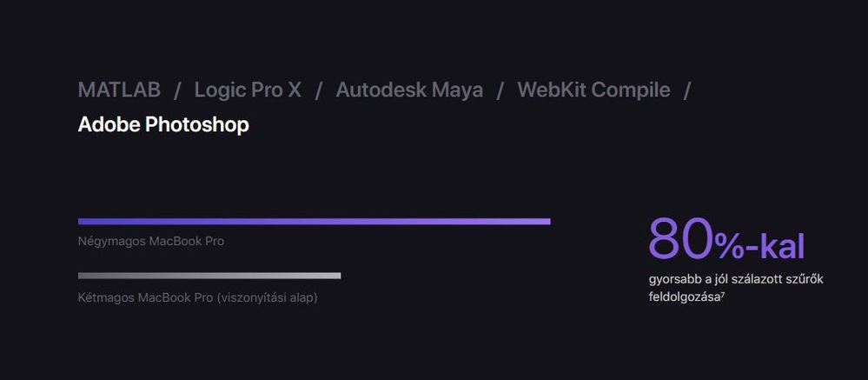
Task: Select the active Adobe Photoshop tab
Action: click(x=163, y=124)
